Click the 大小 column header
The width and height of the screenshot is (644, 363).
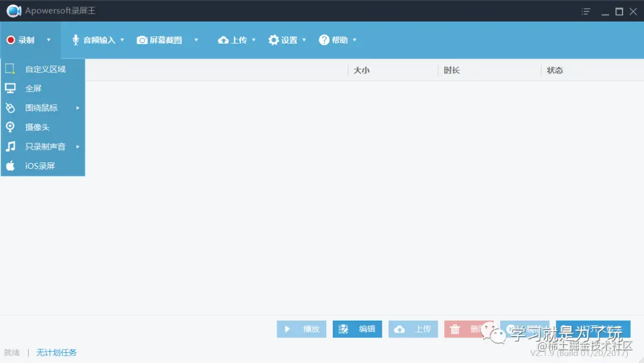point(361,70)
